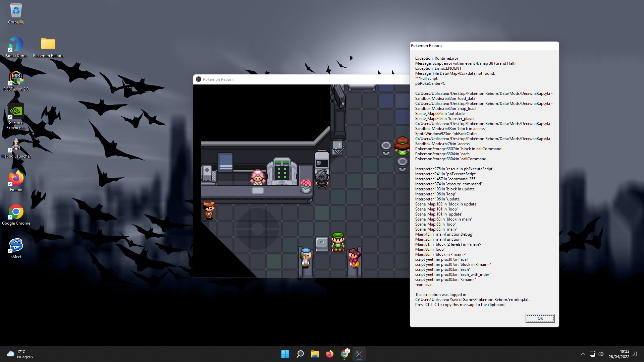Screen dimensions: 644x362
Task: Click the 'pbPokeCenterPC' script line
Action: (430, 83)
